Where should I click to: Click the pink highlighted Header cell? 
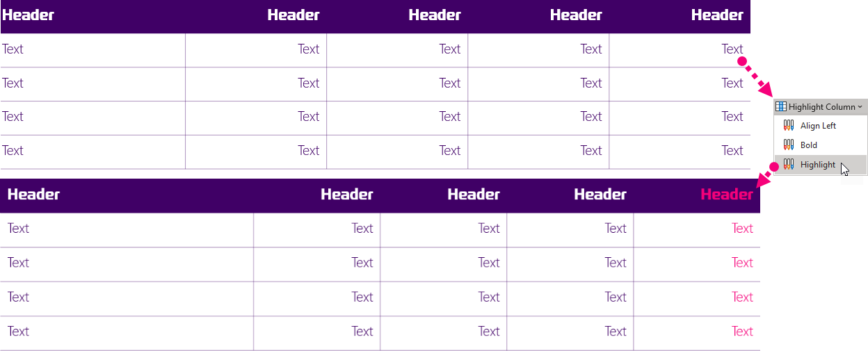click(x=727, y=195)
